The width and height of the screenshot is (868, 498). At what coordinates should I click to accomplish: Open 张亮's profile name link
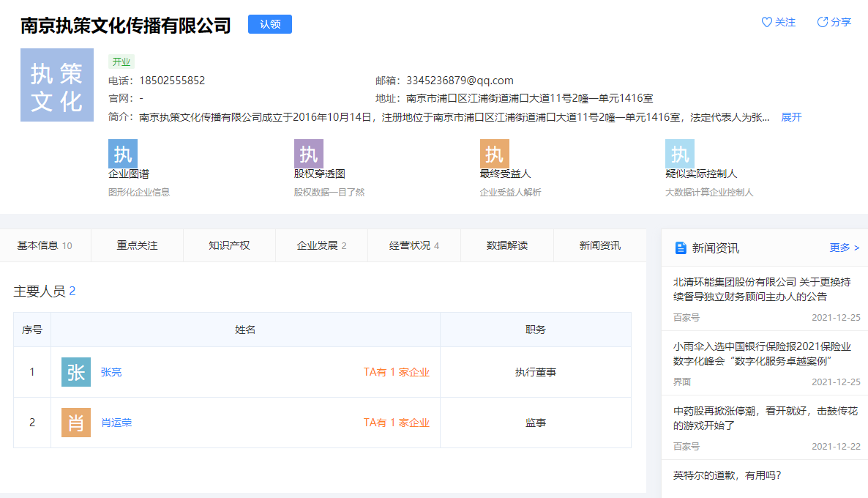click(x=111, y=372)
